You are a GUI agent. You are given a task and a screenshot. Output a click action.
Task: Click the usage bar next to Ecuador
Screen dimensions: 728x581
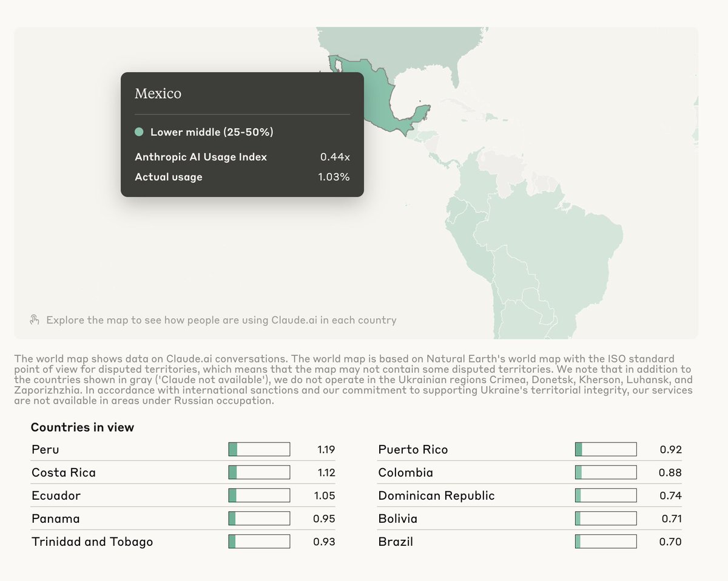(x=259, y=495)
